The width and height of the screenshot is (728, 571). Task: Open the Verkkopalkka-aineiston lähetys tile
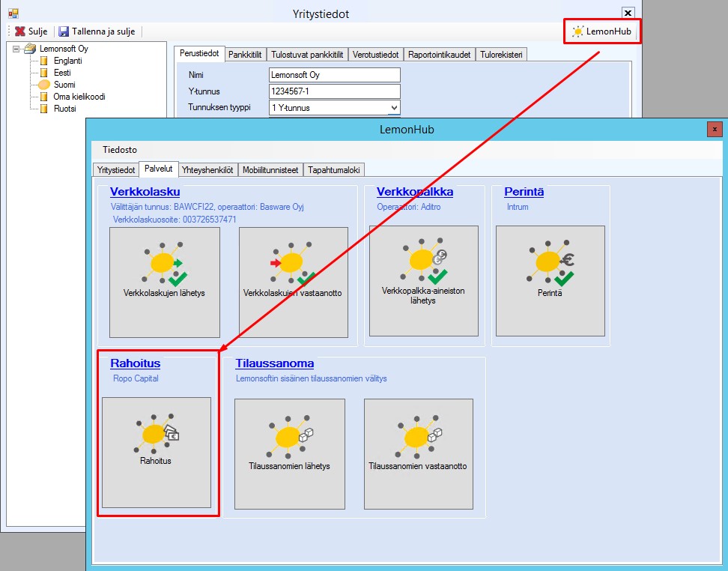click(423, 280)
